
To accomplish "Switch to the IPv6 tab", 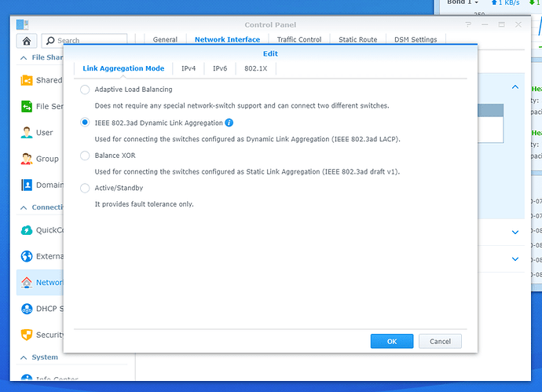I will point(220,68).
